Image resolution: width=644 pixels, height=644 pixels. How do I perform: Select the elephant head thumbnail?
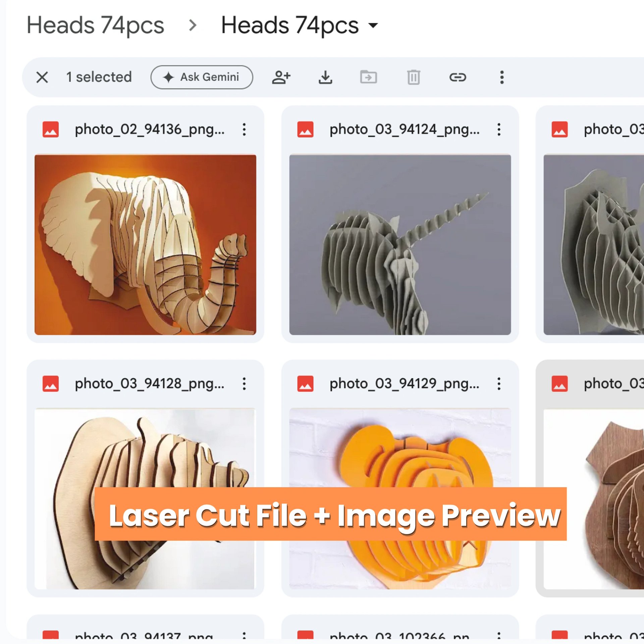(x=145, y=245)
